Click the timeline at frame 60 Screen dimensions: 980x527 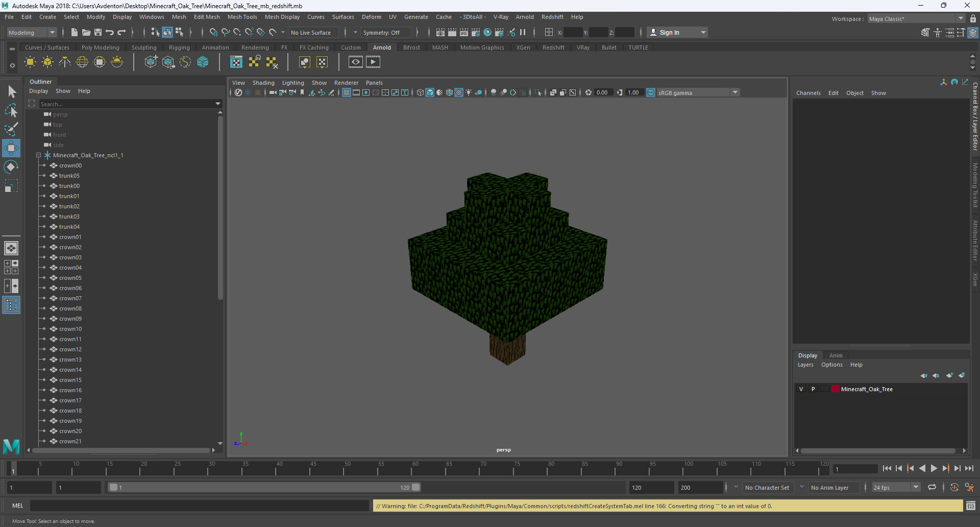click(415, 468)
